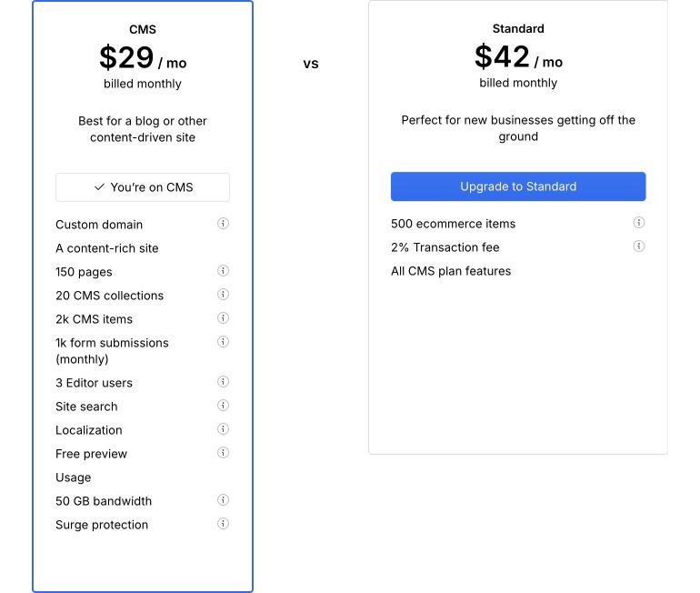Click the Upgrade to Standard button
700x593 pixels.
pos(518,186)
